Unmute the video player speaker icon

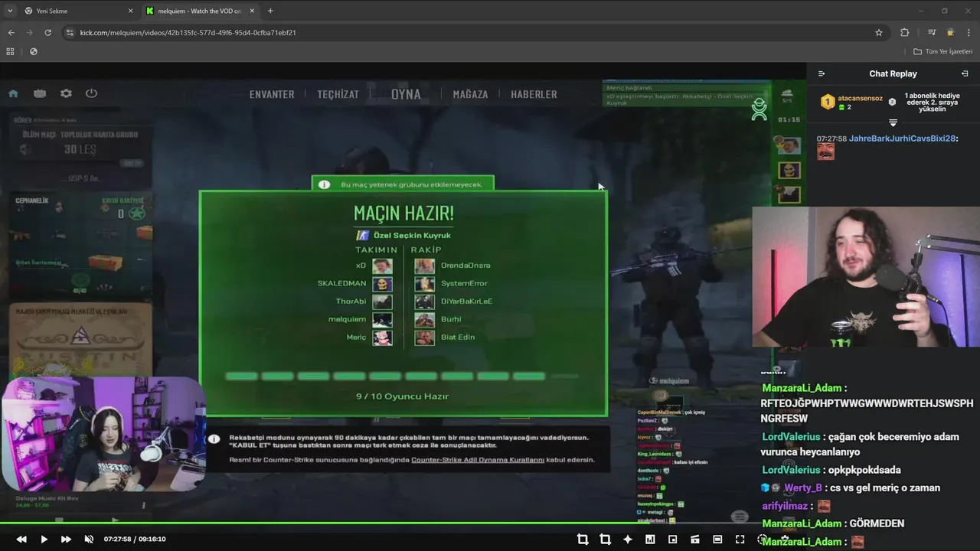pos(89,540)
